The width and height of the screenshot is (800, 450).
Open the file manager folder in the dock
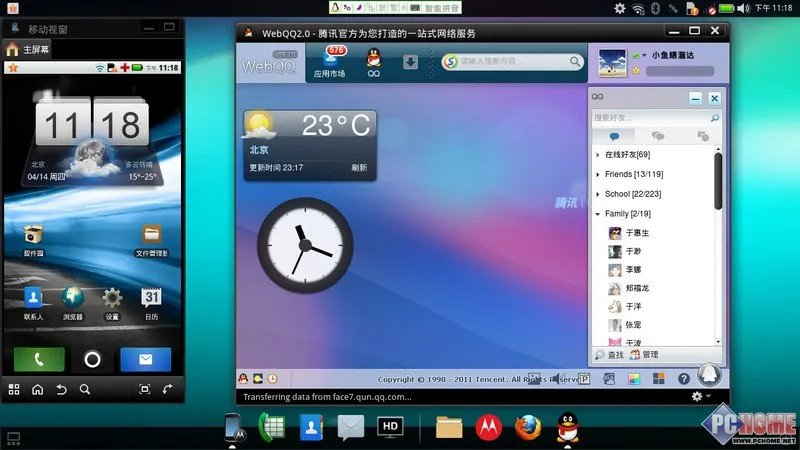[449, 427]
